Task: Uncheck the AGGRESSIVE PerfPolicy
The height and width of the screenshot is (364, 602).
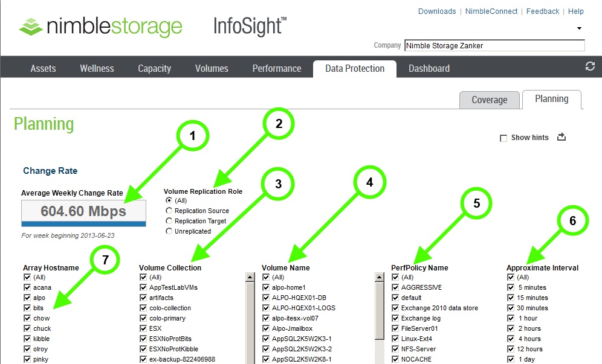Action: 395,287
